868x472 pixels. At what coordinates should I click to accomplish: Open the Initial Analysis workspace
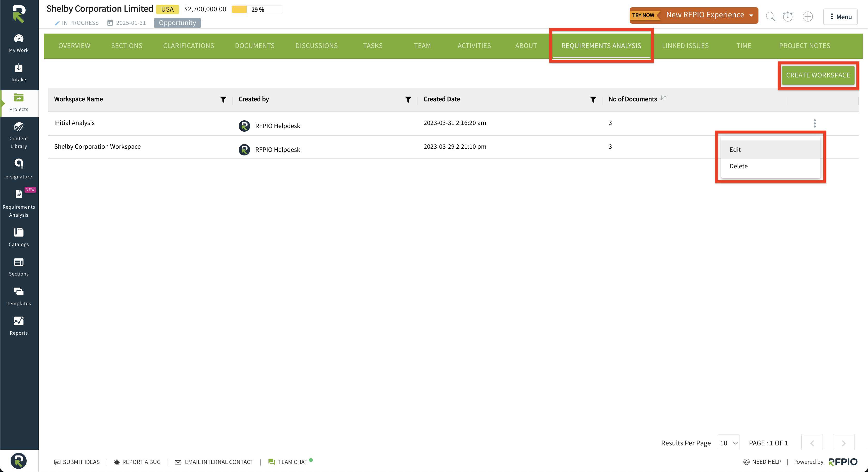coord(74,123)
